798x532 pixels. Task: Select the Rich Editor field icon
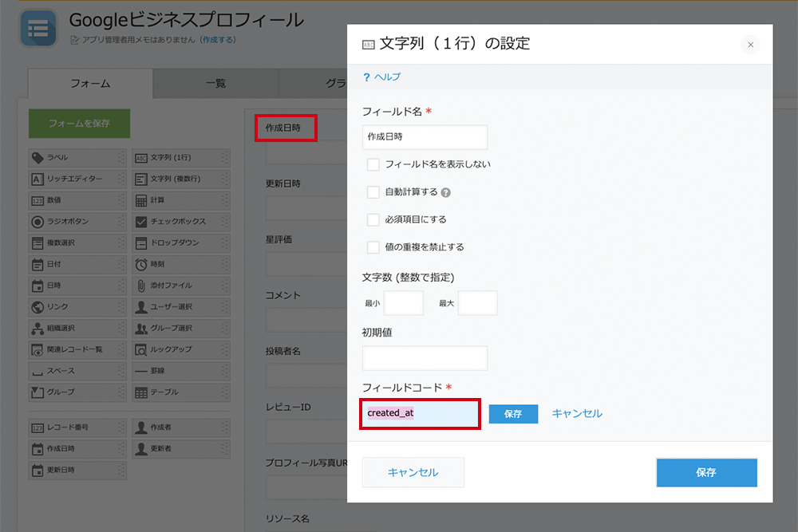coord(38,179)
